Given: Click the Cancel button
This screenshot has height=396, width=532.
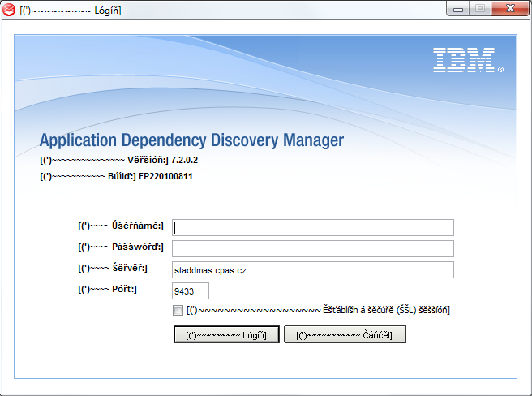Looking at the screenshot, I should [345, 334].
